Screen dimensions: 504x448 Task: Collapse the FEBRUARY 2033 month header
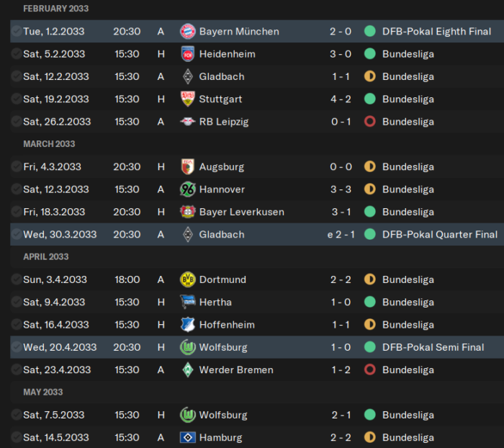pyautogui.click(x=56, y=9)
